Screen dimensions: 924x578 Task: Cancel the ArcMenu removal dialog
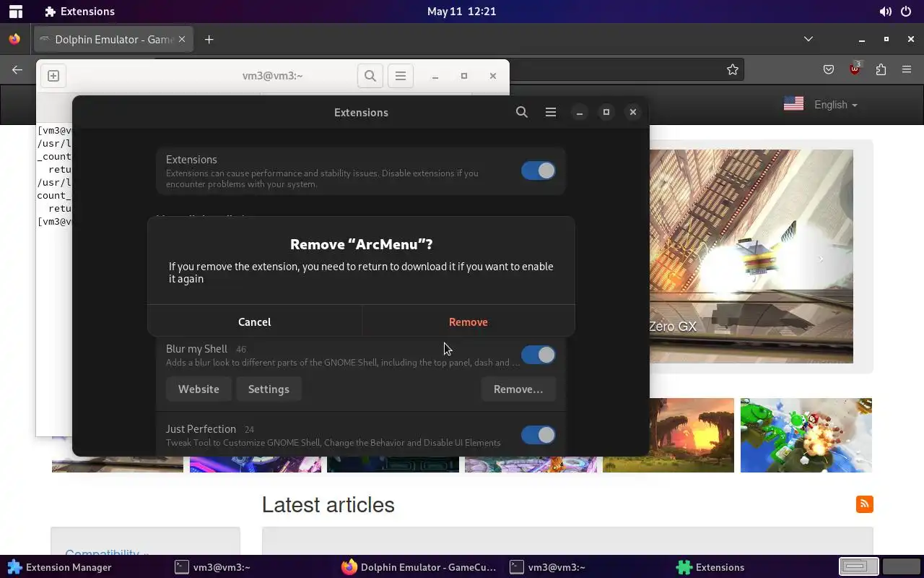click(254, 322)
